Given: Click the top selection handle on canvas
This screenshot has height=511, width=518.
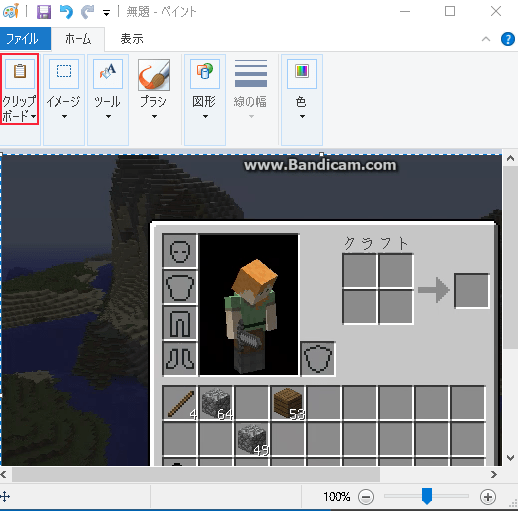Looking at the screenshot, I should 321,154.
